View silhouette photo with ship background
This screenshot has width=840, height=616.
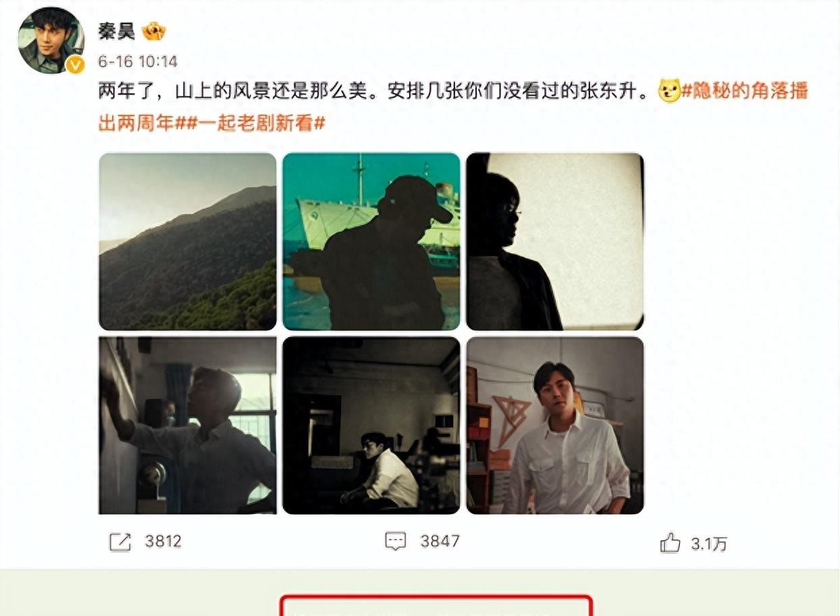point(371,241)
